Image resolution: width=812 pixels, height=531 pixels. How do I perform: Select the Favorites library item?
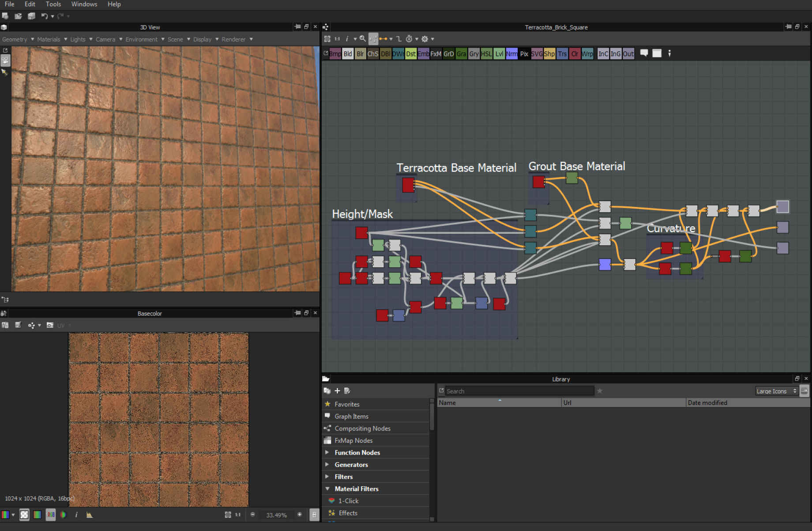point(376,404)
